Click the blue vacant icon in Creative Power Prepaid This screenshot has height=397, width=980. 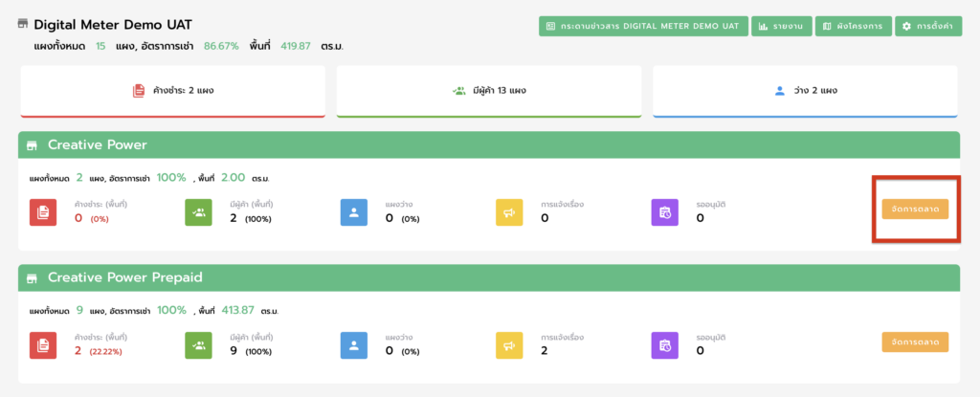point(354,344)
